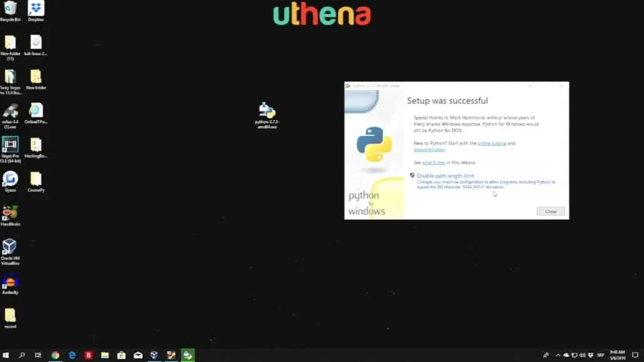Open the Windows Start menu
The width and height of the screenshot is (644, 362).
pos(6,355)
